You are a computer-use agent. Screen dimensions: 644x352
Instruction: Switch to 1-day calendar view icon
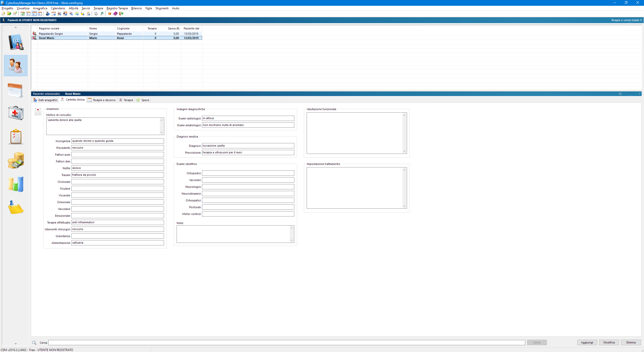click(28, 14)
